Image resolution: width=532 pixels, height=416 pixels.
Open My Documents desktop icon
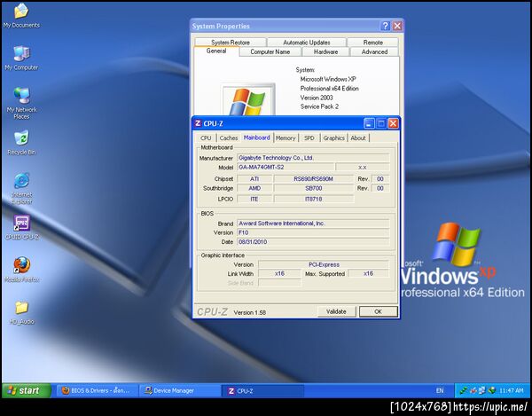pyautogui.click(x=21, y=15)
